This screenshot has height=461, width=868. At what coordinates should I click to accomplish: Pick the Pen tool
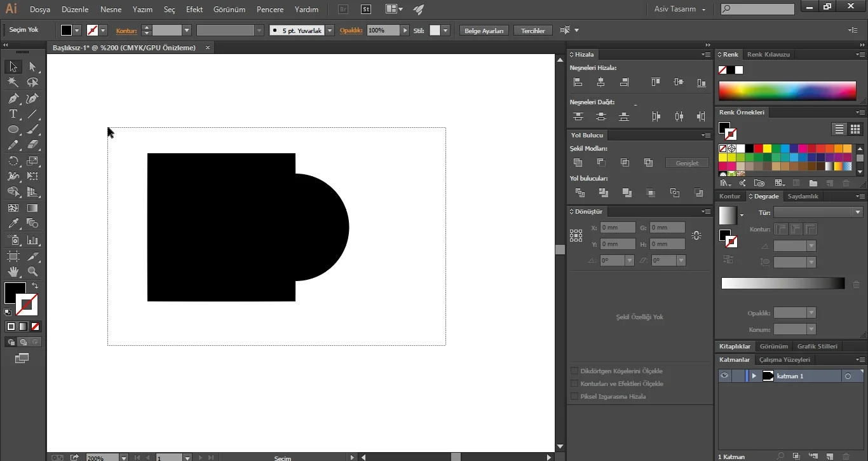point(13,99)
